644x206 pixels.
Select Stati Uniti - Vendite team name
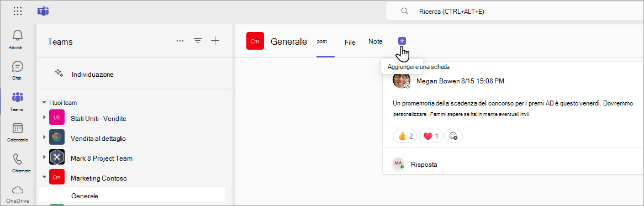tap(98, 119)
